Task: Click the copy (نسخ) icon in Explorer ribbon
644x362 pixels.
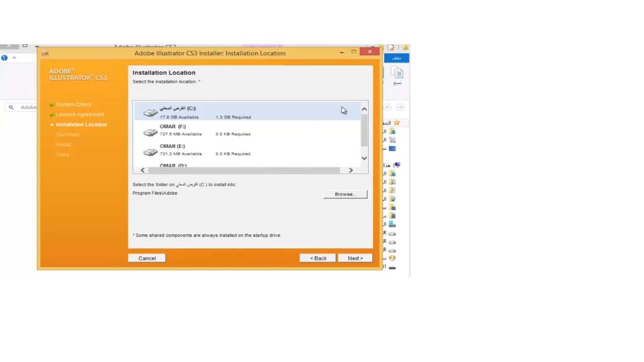Action: tap(397, 73)
